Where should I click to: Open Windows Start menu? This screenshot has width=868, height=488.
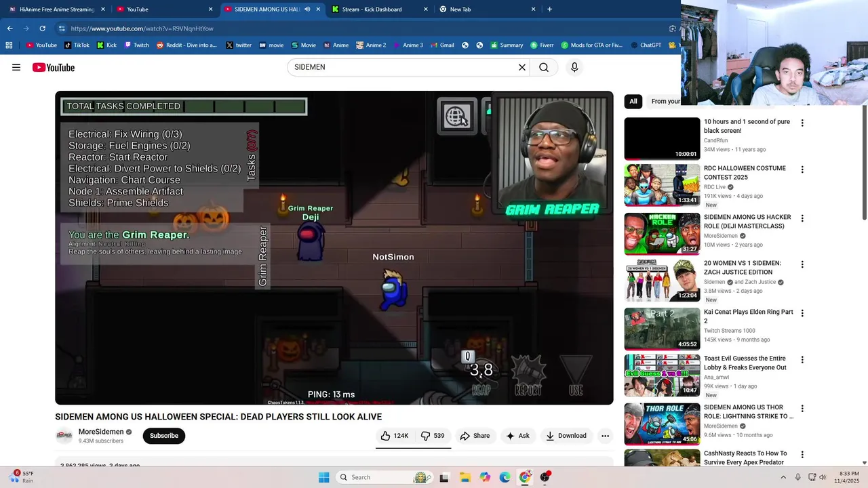click(324, 477)
